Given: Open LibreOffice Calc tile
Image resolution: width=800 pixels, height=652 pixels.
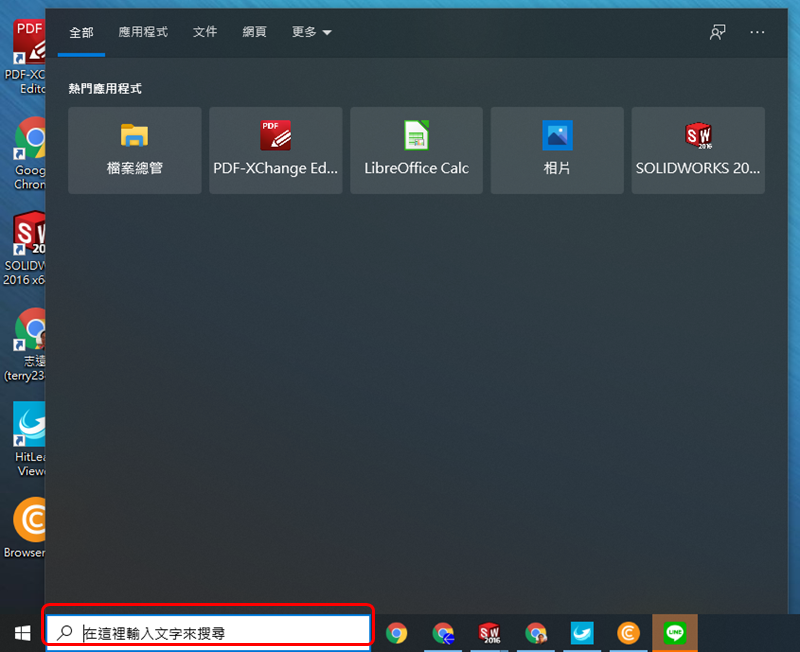Looking at the screenshot, I should click(x=416, y=150).
